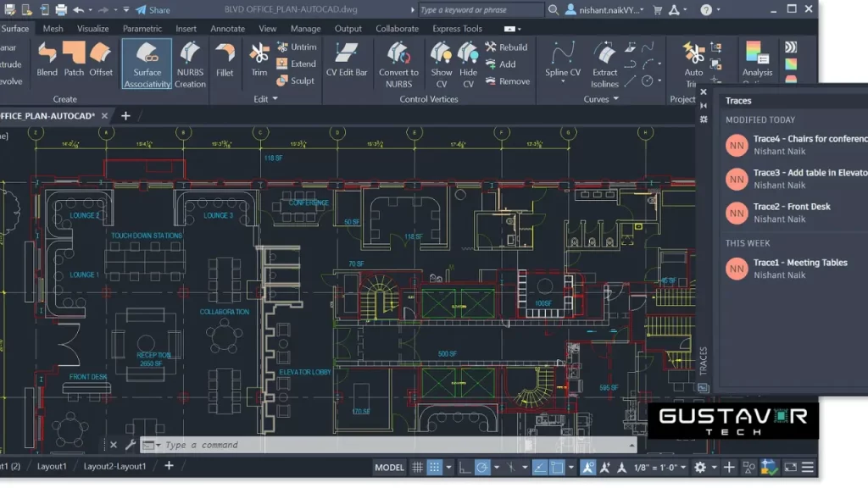Select the Extract Isolines tool
This screenshot has height=488, width=868.
(x=604, y=64)
